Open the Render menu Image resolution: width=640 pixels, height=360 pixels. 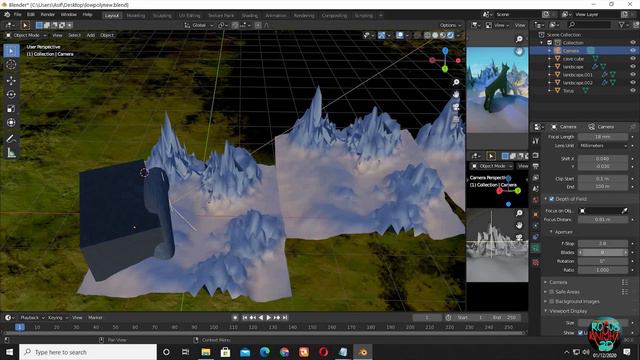coord(47,15)
